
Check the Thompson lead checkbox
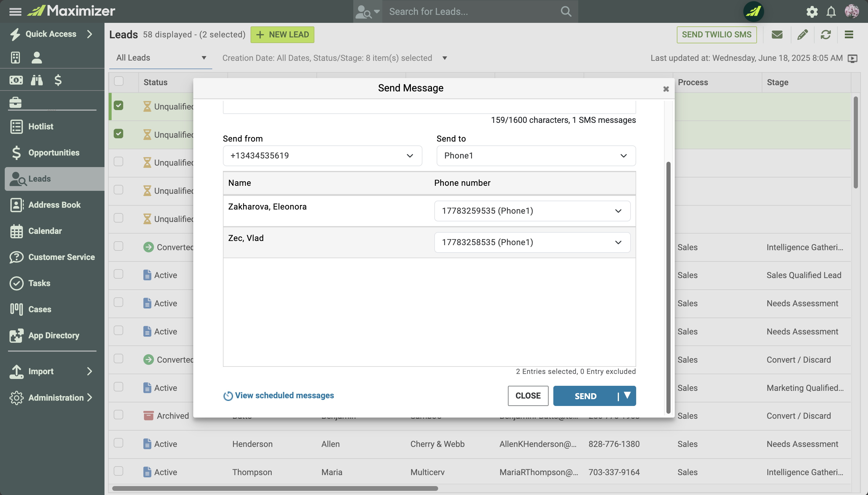tap(119, 471)
